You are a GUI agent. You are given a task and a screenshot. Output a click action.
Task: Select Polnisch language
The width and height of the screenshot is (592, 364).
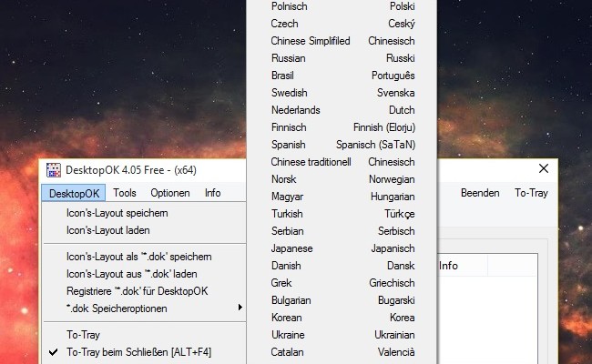(342, 6)
